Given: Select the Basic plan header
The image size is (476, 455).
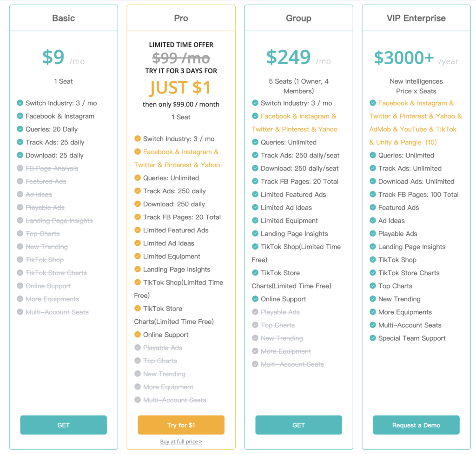Looking at the screenshot, I should [63, 18].
